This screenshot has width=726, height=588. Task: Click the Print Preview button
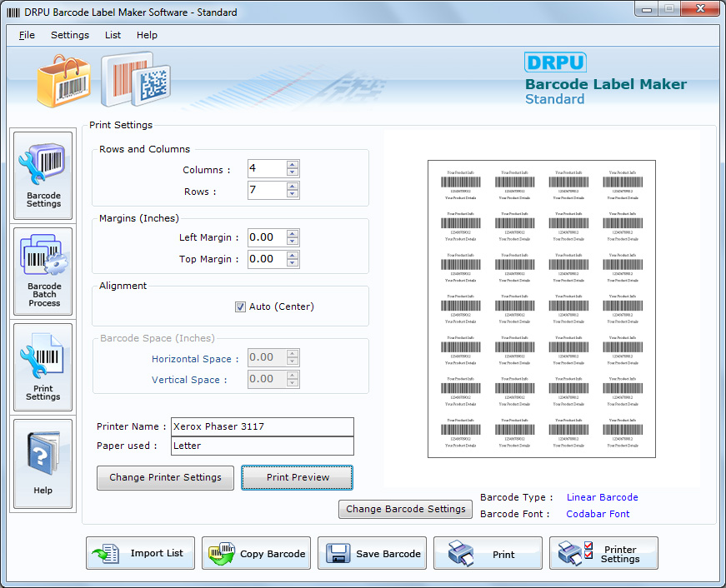point(297,477)
